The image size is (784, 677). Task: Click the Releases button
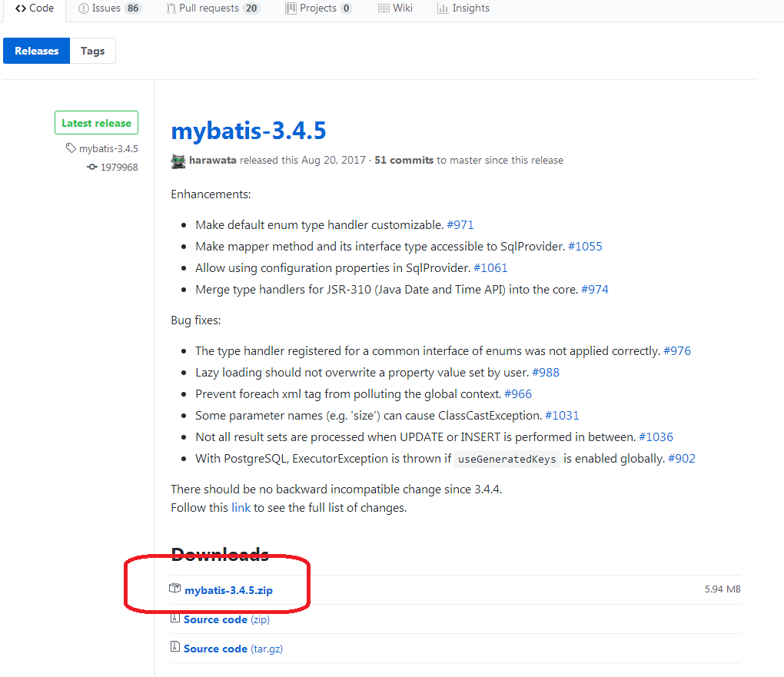click(x=36, y=51)
